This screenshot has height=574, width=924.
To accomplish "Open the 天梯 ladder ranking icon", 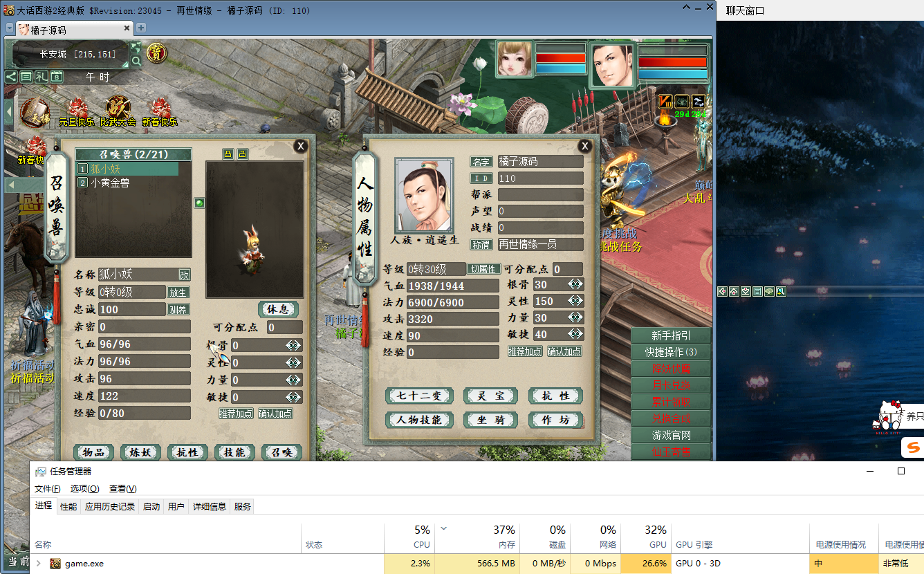I will point(34,113).
